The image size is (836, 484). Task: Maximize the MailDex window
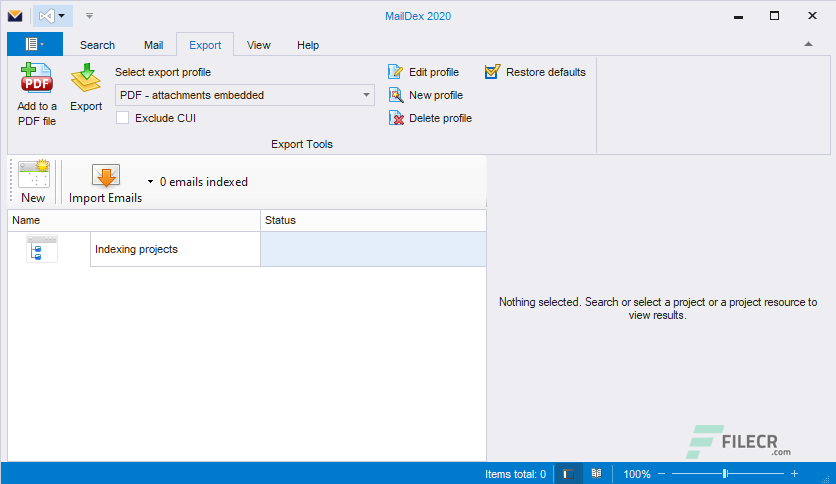pos(774,16)
